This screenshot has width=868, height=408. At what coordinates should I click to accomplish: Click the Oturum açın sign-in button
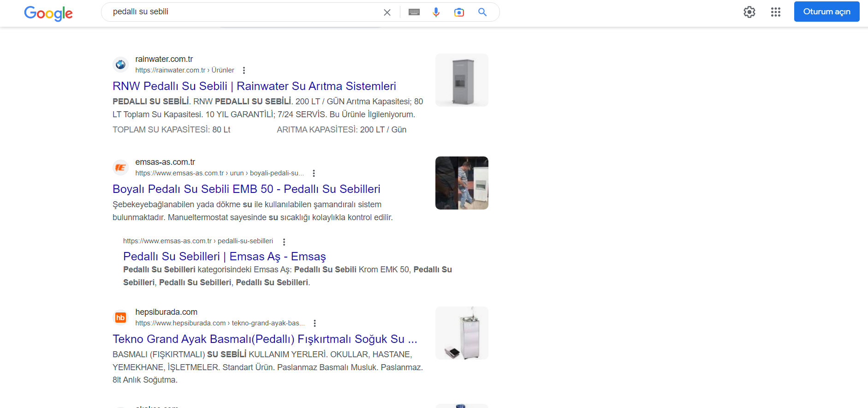coord(827,12)
